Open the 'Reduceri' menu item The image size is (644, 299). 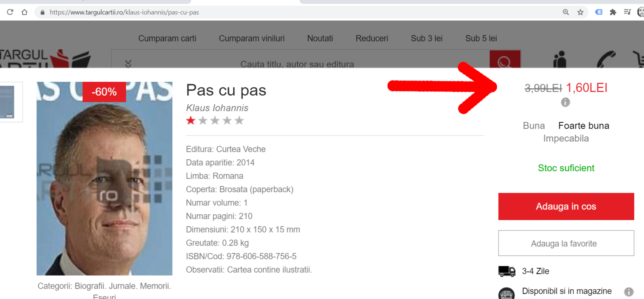[x=372, y=39]
